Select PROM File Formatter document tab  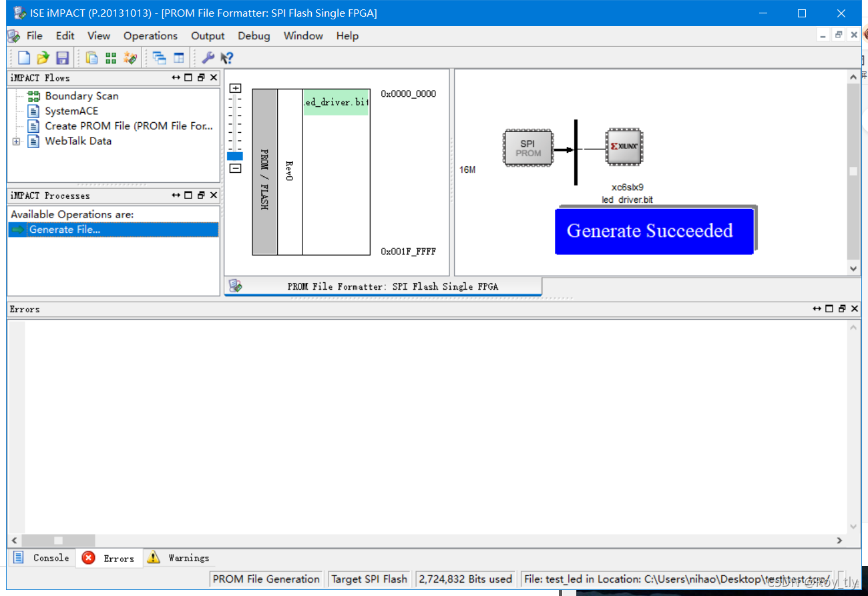(x=383, y=286)
